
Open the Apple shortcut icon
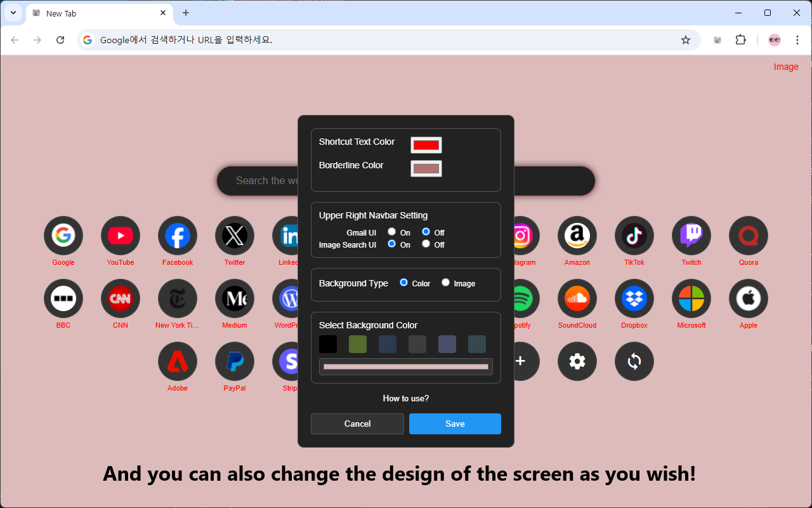click(749, 298)
